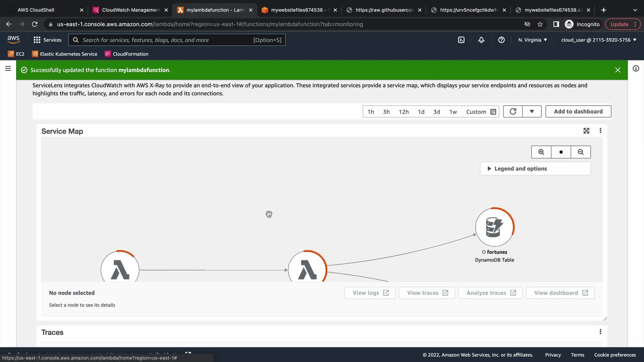The width and height of the screenshot is (644, 362).
Task: Open the side navigation hamburger menu
Action: (8, 69)
